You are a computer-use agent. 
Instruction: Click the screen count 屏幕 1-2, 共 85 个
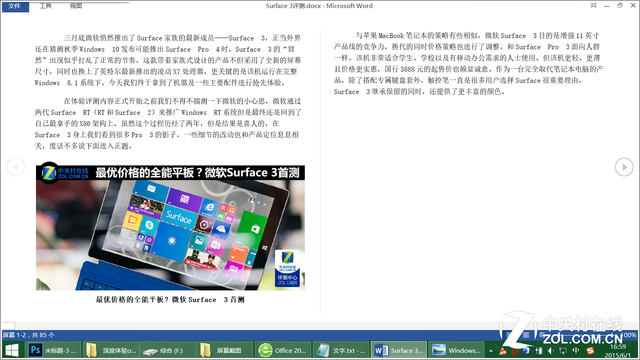coord(29,335)
